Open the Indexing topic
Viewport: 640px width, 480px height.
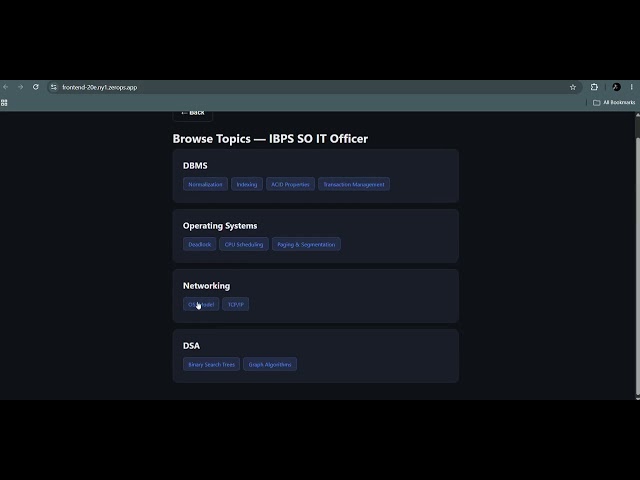tap(247, 184)
